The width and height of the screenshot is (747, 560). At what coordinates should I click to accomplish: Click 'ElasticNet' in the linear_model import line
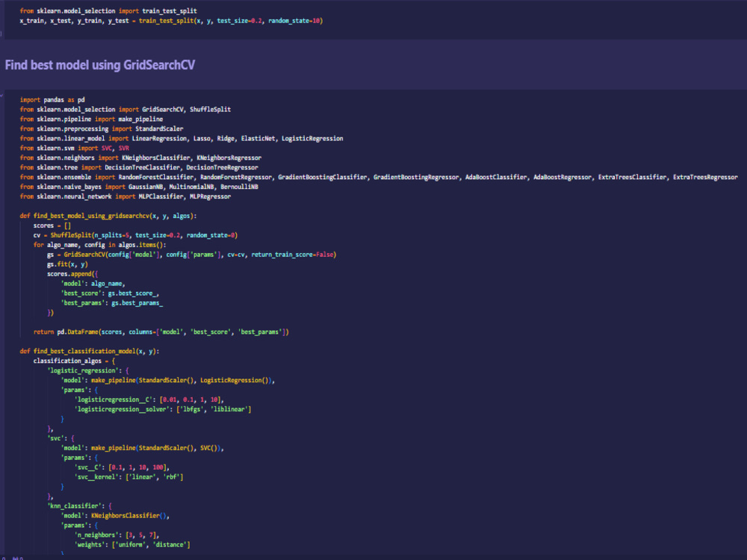coord(258,139)
